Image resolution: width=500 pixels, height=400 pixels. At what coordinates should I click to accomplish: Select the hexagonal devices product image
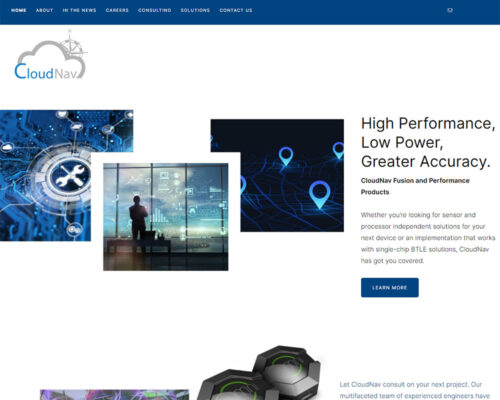click(x=260, y=373)
